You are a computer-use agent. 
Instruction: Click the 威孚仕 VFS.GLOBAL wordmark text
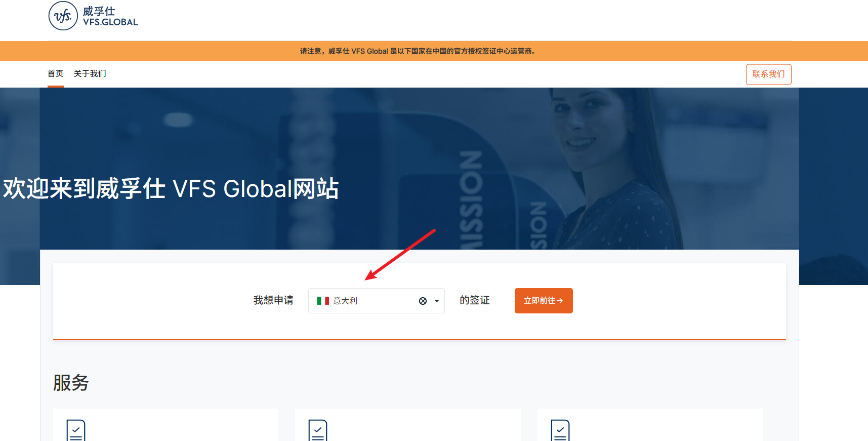coord(110,16)
